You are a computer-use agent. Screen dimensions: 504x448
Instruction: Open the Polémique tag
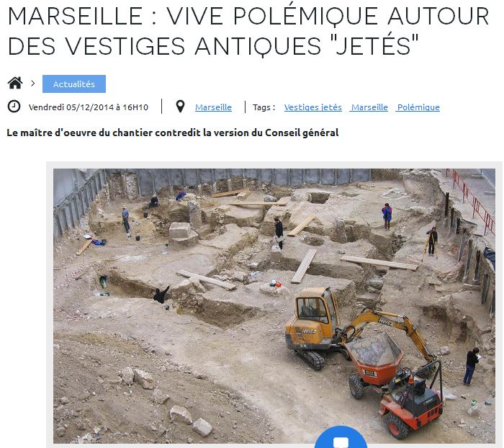418,107
